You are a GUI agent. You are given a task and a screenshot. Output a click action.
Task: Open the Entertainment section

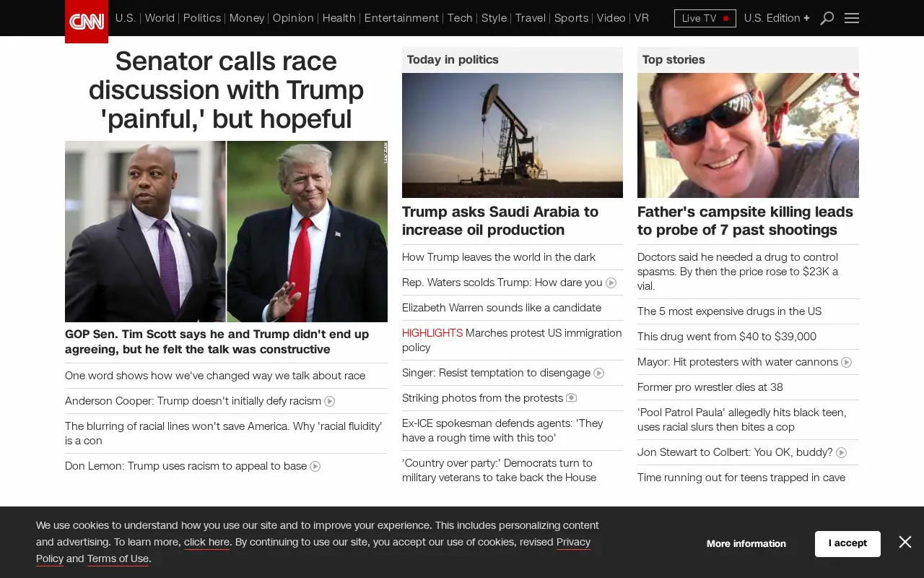[401, 18]
